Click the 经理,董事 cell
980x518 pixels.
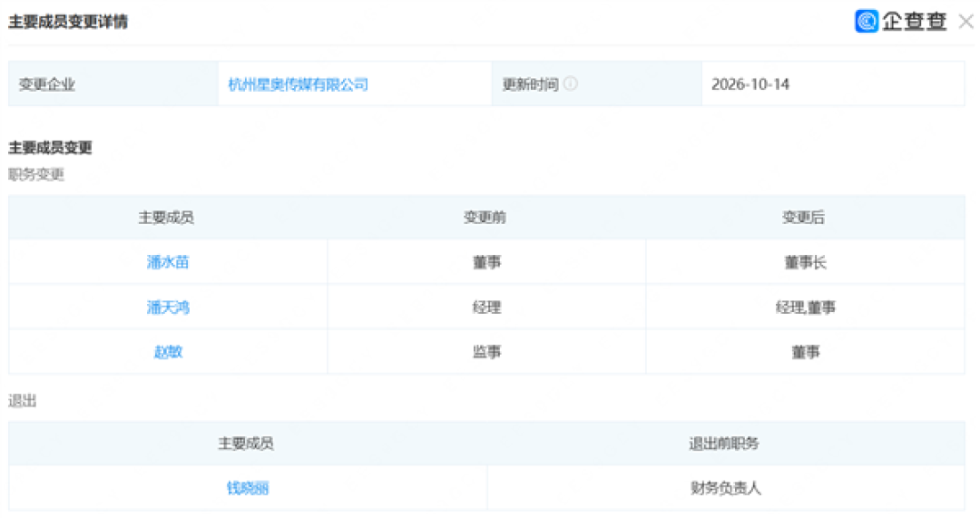pos(806,307)
